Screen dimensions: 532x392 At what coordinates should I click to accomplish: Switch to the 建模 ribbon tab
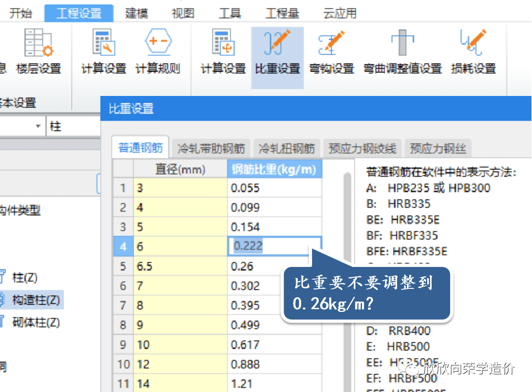[137, 13]
